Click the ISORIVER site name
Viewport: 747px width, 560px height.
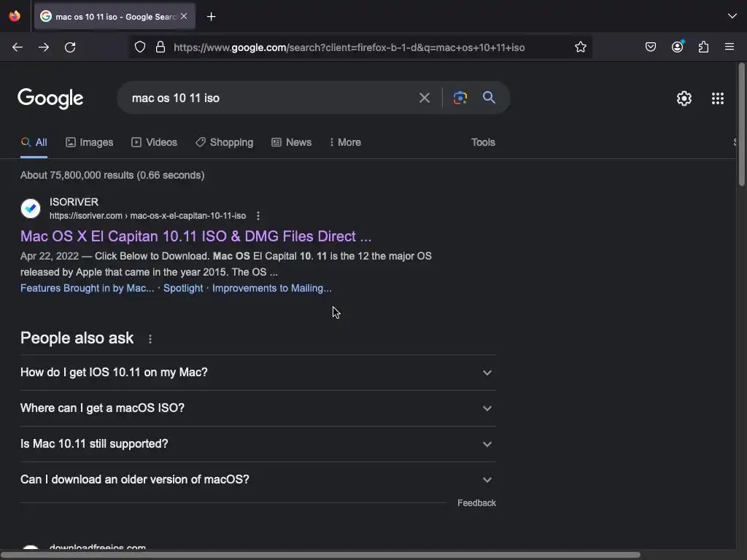(74, 202)
